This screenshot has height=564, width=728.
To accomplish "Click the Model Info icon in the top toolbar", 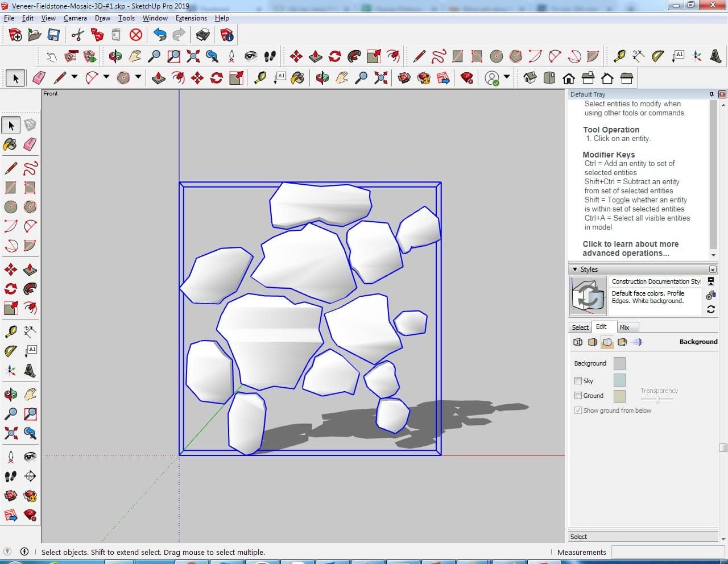I will coord(227,35).
